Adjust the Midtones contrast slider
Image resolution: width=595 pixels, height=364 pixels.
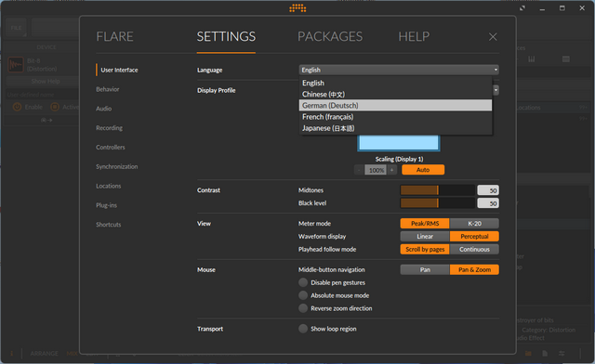[x=438, y=190]
